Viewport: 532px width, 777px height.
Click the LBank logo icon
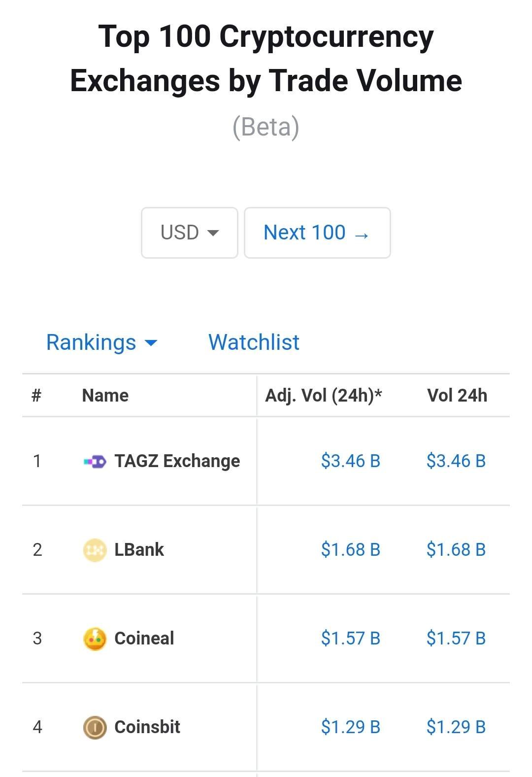95,550
